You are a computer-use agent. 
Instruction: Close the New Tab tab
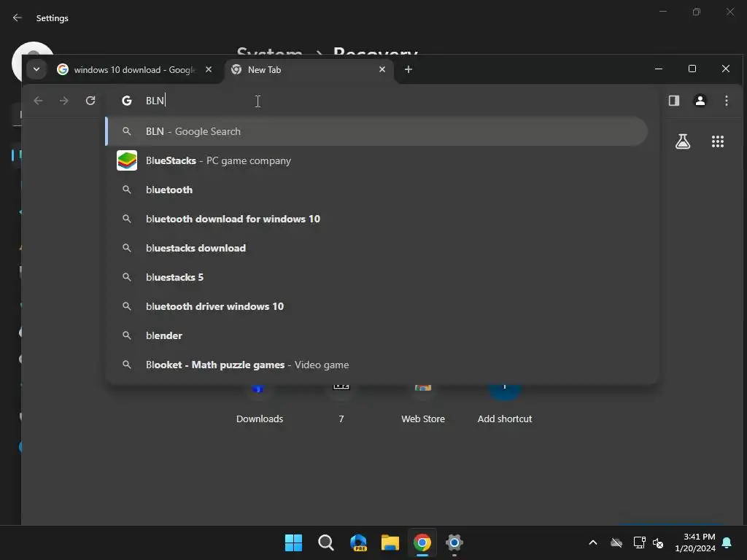click(382, 69)
